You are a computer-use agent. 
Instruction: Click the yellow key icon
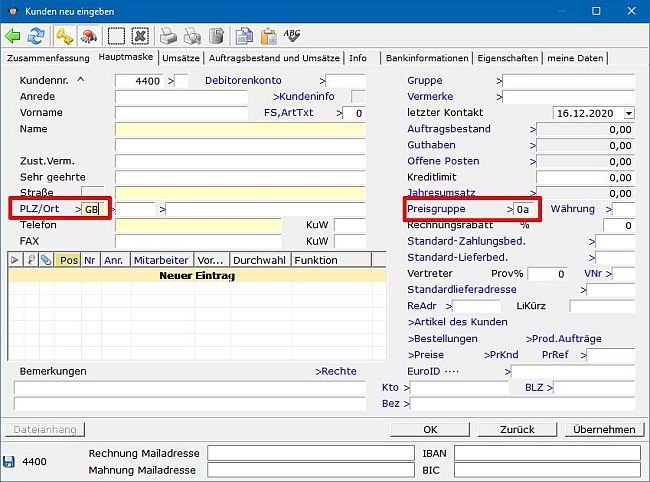(x=65, y=36)
